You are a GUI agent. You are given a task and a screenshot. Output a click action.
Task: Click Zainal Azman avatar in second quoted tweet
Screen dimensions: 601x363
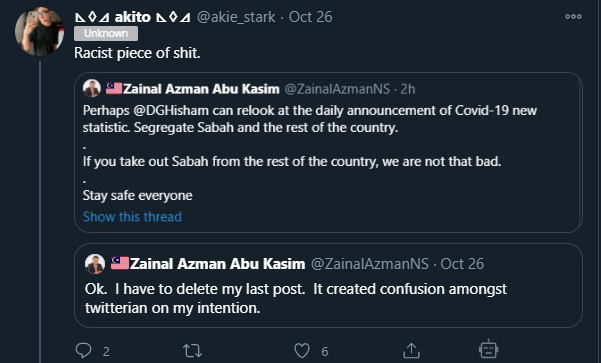95,263
